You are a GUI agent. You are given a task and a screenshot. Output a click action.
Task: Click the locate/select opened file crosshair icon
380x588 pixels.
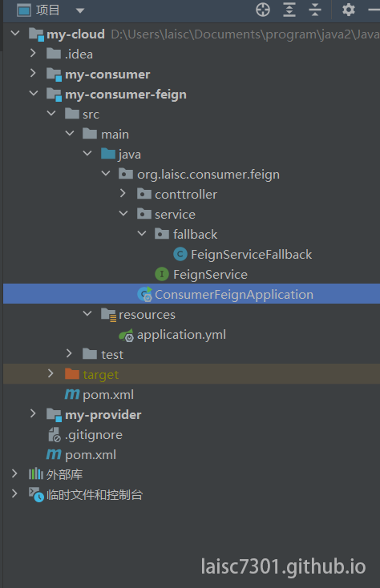coord(263,10)
